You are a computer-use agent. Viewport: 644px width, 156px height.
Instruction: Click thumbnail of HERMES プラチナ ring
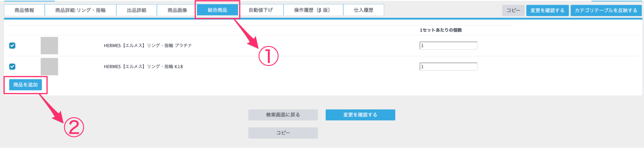49,45
